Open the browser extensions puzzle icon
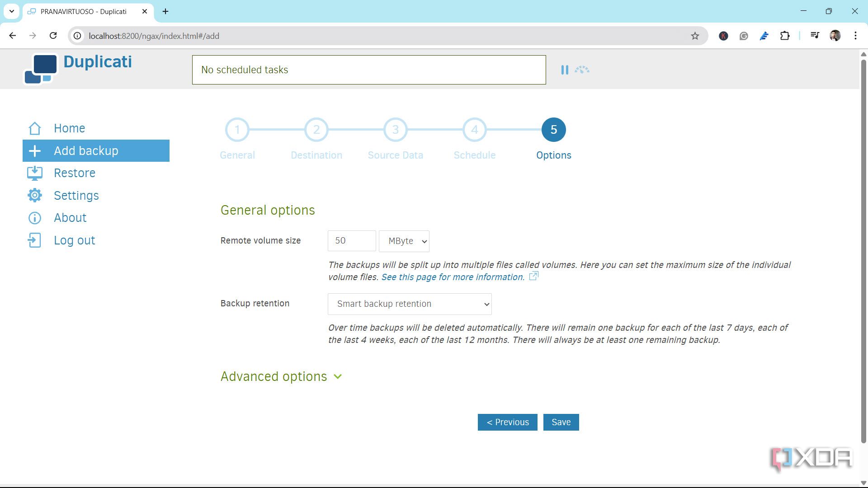868x488 pixels. (x=785, y=35)
